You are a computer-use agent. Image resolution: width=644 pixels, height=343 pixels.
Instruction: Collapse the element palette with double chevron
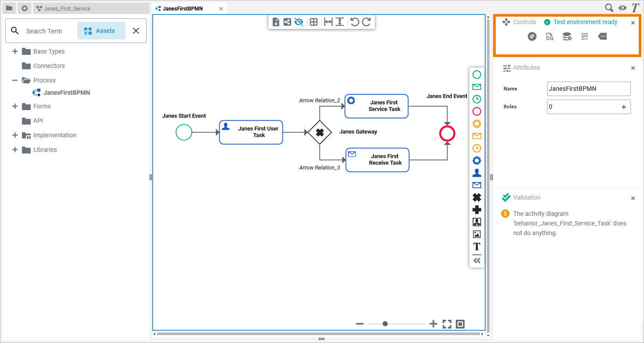(x=477, y=261)
